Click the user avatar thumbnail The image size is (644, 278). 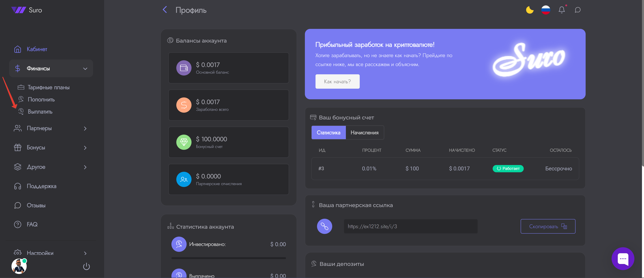coord(19,266)
